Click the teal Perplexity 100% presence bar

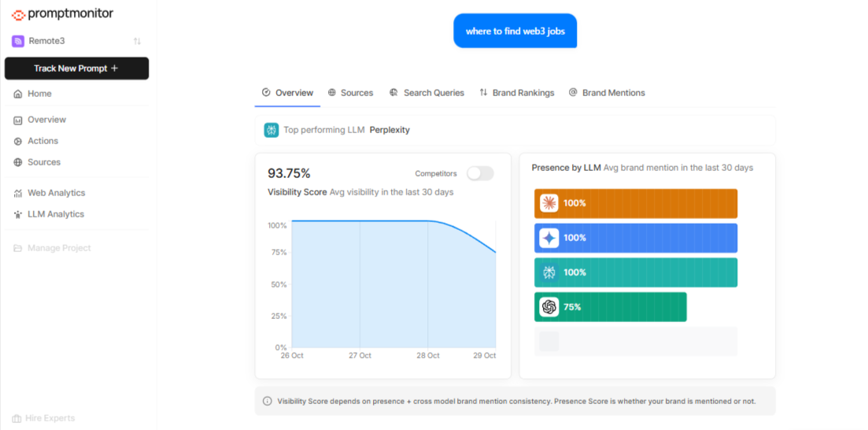tap(636, 272)
